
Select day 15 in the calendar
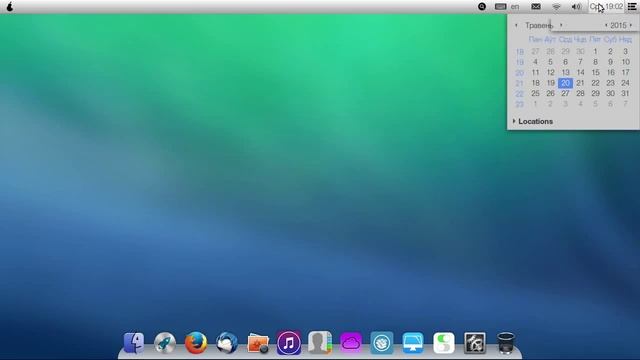coord(596,72)
